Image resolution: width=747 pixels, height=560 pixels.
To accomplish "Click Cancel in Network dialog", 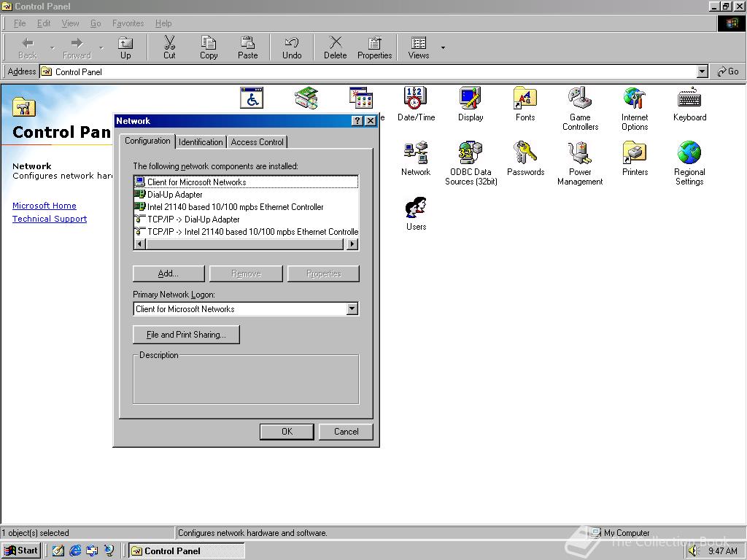I will click(x=346, y=432).
